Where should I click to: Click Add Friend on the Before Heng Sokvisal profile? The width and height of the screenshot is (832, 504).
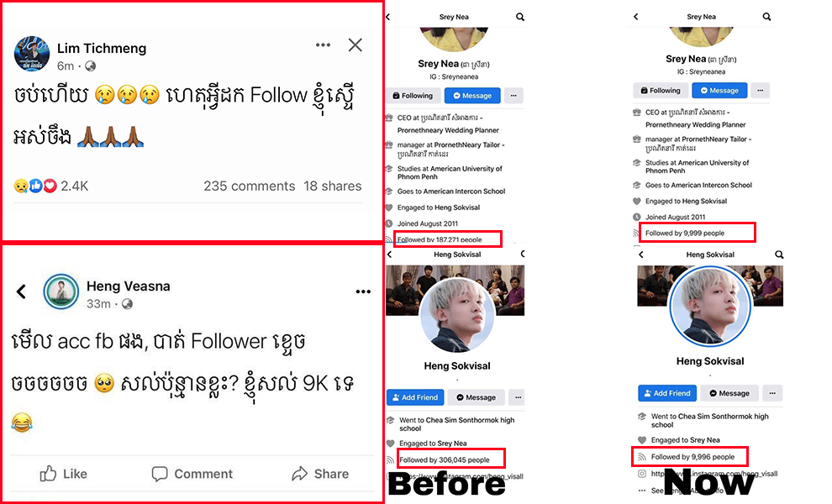415,397
